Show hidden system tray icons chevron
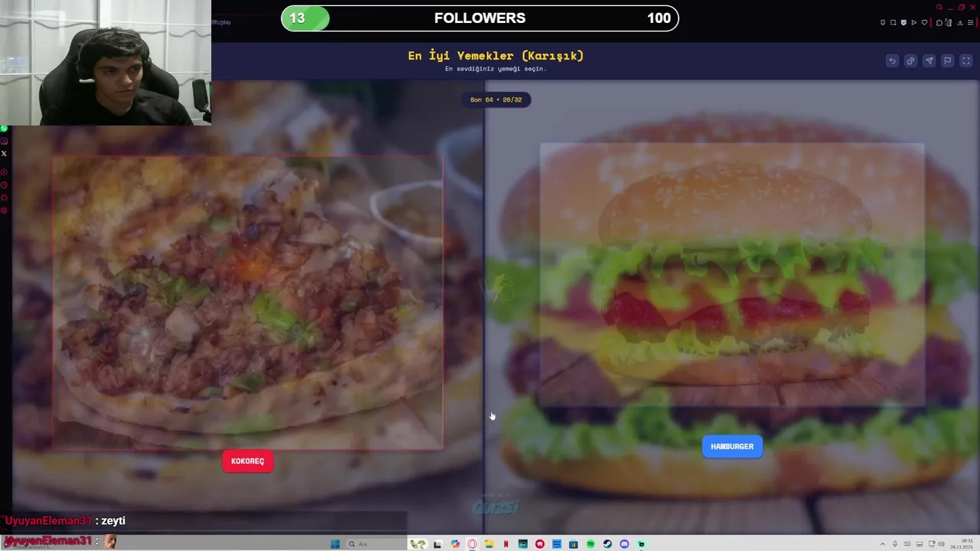This screenshot has width=980, height=551. (883, 544)
